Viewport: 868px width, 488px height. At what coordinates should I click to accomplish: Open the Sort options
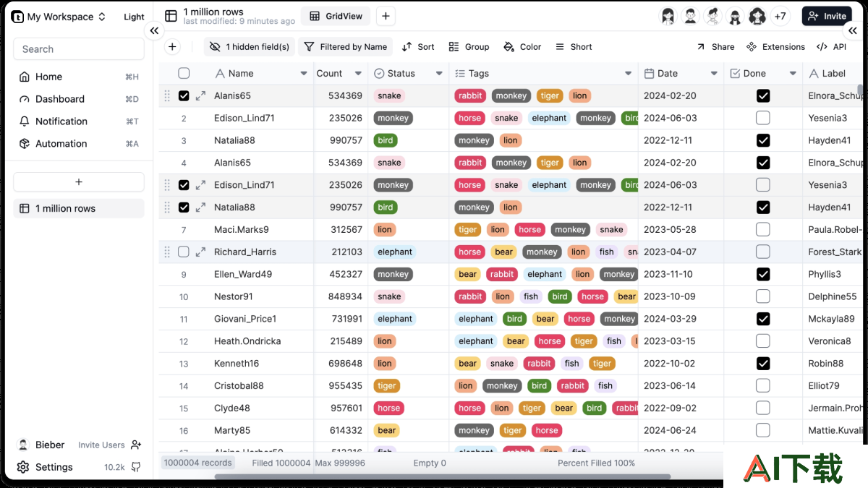(418, 47)
